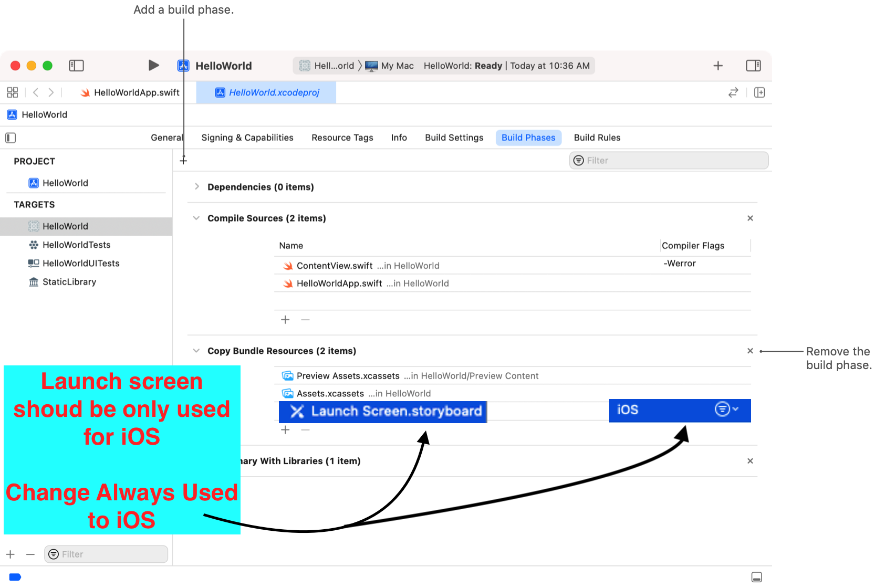Select Preview Assets.xcassets resource row
The image size is (875, 588).
tap(512, 376)
